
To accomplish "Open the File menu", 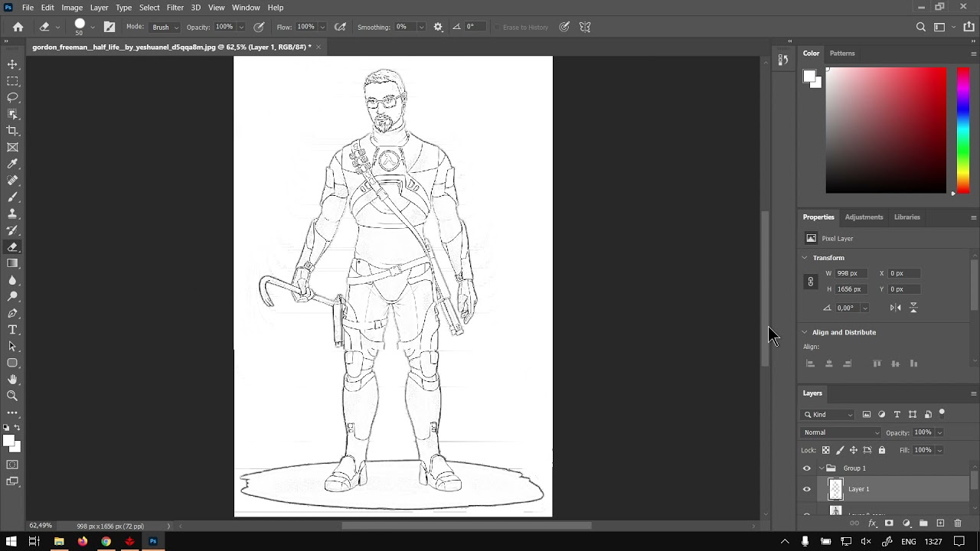I will (28, 8).
